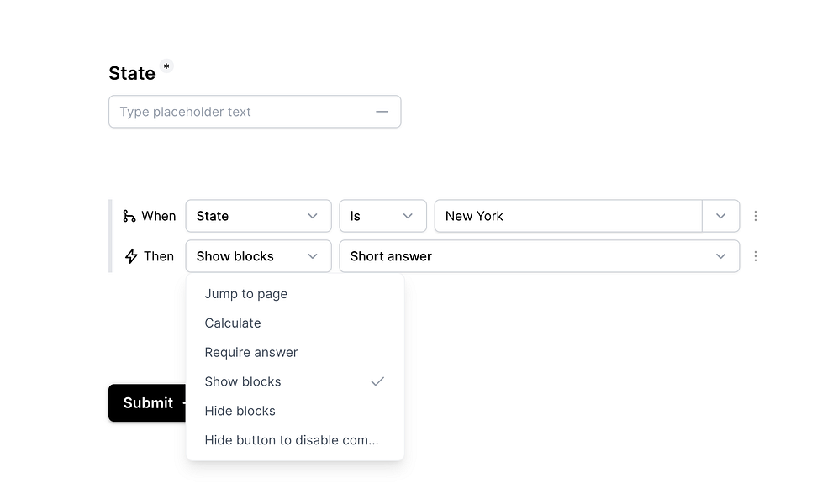Click the checkmark beside Show blocks
This screenshot has height=504, width=833.
377,381
